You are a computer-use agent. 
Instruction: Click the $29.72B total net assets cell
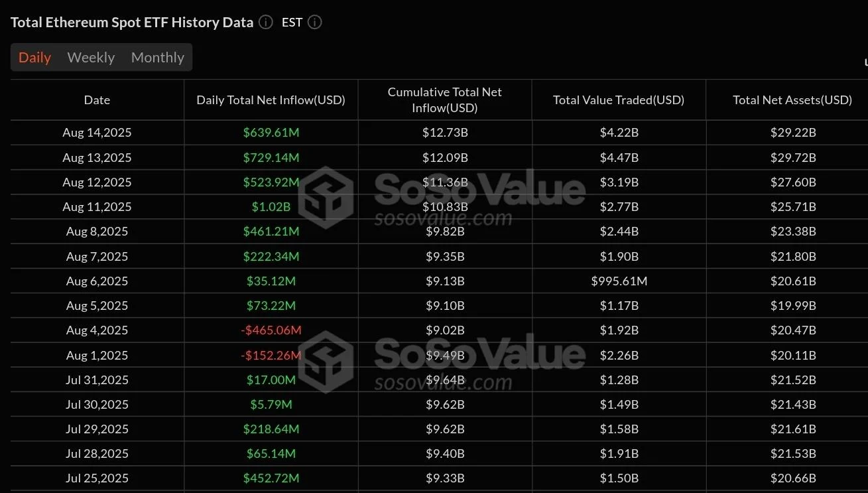click(x=793, y=158)
